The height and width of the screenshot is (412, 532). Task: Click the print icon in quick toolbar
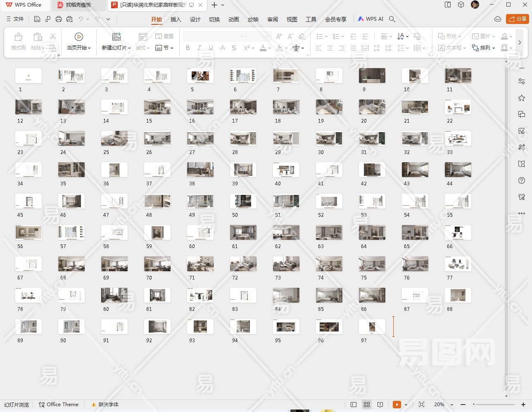(59, 19)
